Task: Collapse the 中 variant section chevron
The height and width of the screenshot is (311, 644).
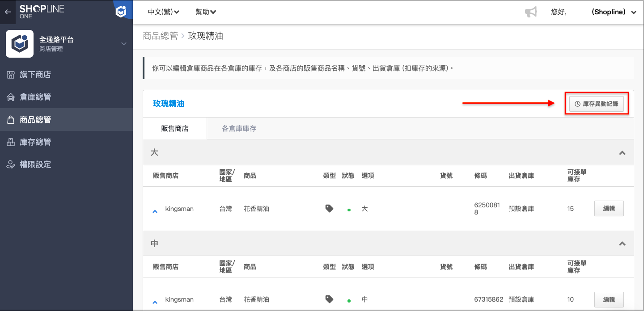Action: [622, 244]
